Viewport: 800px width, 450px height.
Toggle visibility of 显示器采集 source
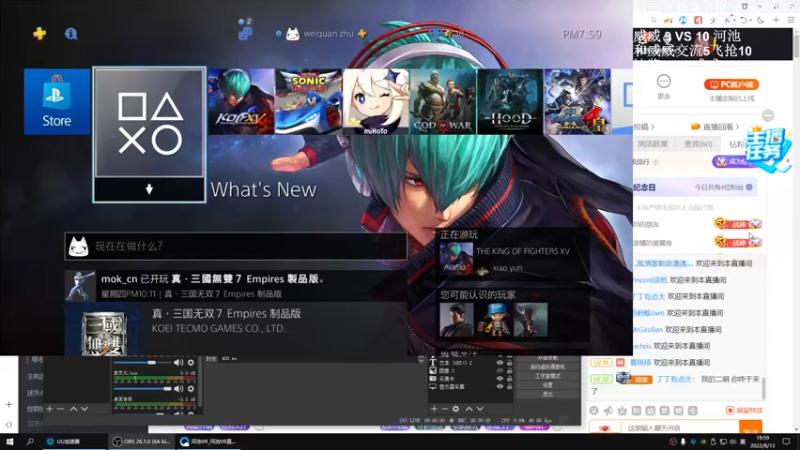tap(499, 387)
